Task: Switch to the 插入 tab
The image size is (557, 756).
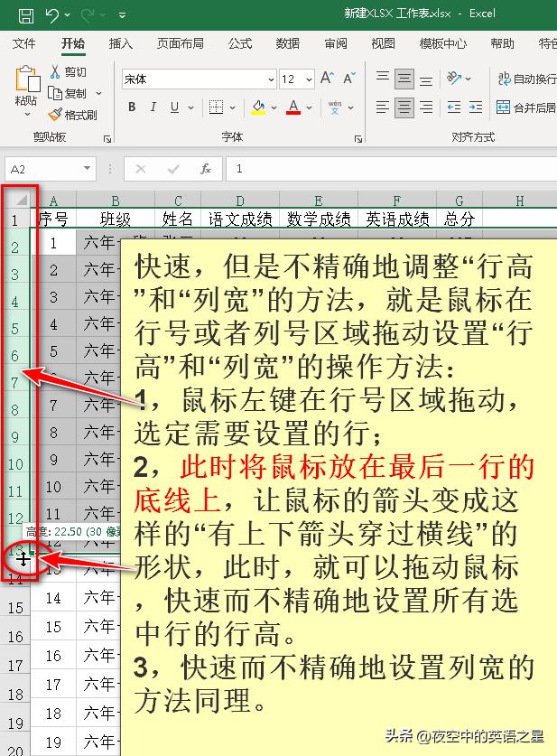Action: (x=120, y=44)
